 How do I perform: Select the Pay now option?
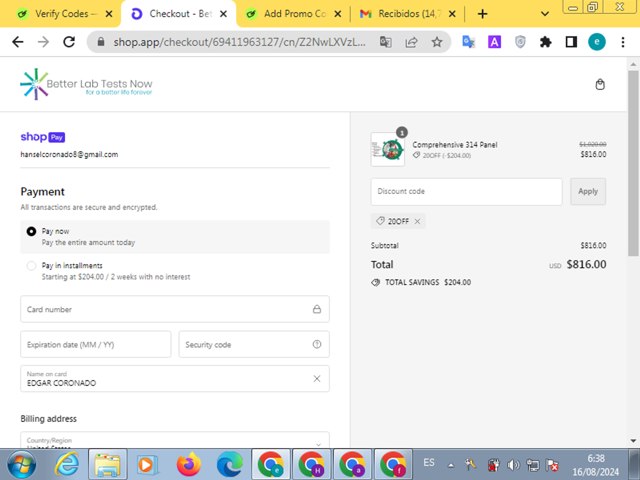click(175, 237)
